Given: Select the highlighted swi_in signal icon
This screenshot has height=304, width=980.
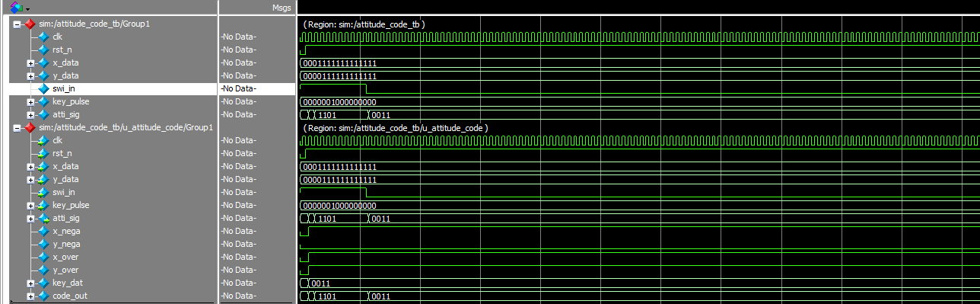Looking at the screenshot, I should tap(43, 88).
